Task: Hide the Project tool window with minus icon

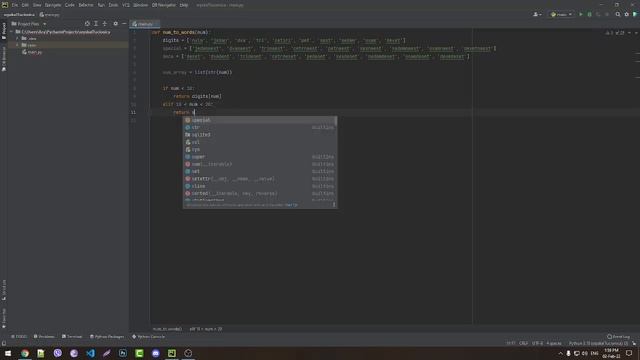Action: (x=124, y=24)
